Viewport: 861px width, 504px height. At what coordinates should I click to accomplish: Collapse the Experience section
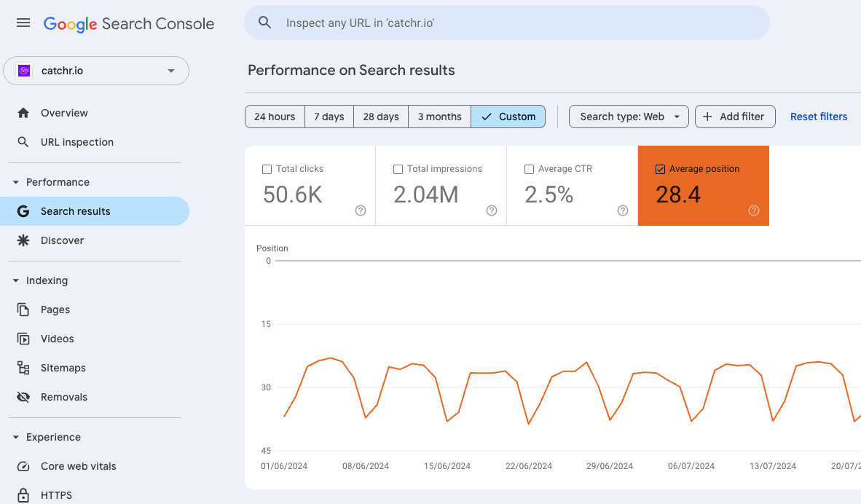[x=15, y=437]
